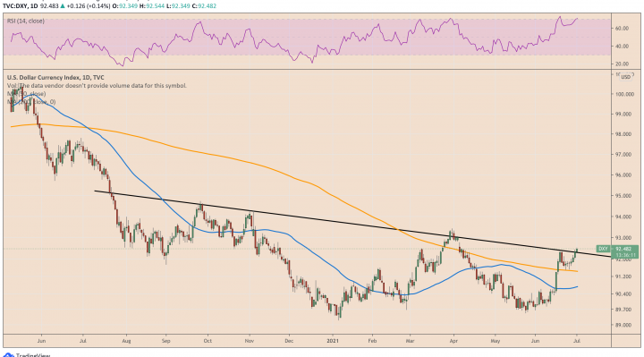The width and height of the screenshot is (644, 357).
Task: Click the Apr label on time axis
Action: click(x=453, y=341)
